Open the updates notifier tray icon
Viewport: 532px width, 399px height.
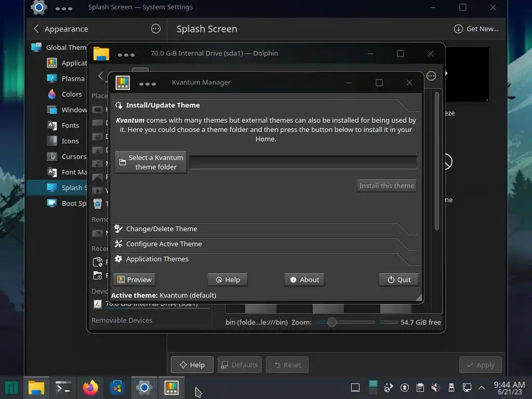coord(404,388)
